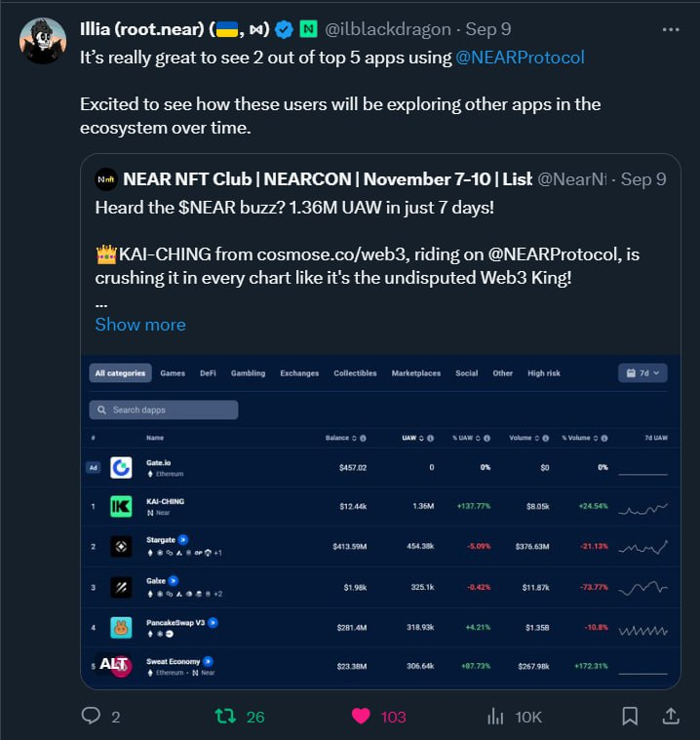The width and height of the screenshot is (700, 740).
Task: Sort table by UAW column
Action: coord(410,438)
